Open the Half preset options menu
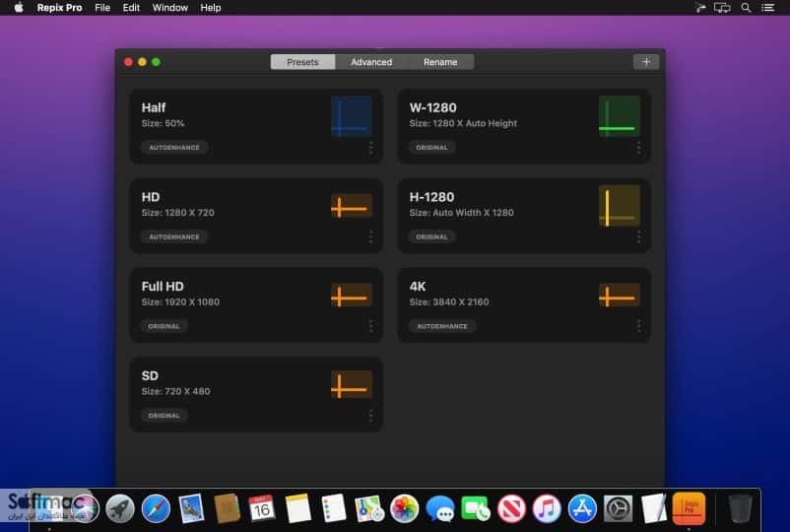 coord(370,148)
